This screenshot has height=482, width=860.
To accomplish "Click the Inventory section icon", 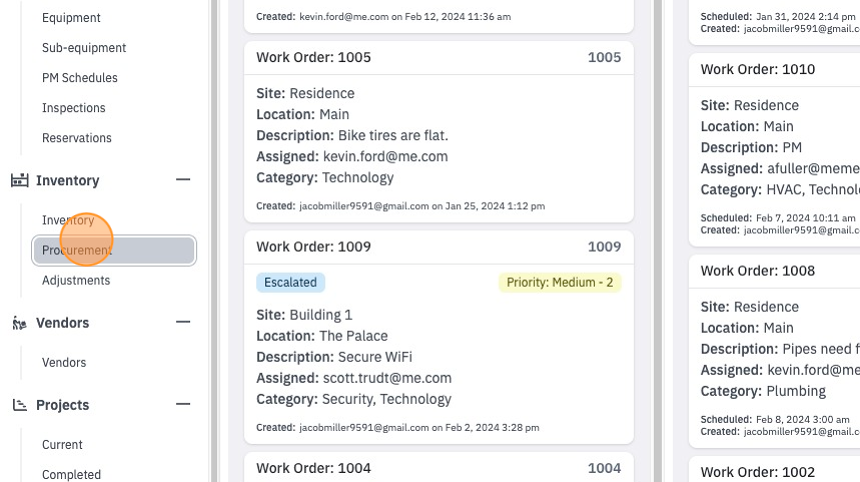I will pos(20,180).
